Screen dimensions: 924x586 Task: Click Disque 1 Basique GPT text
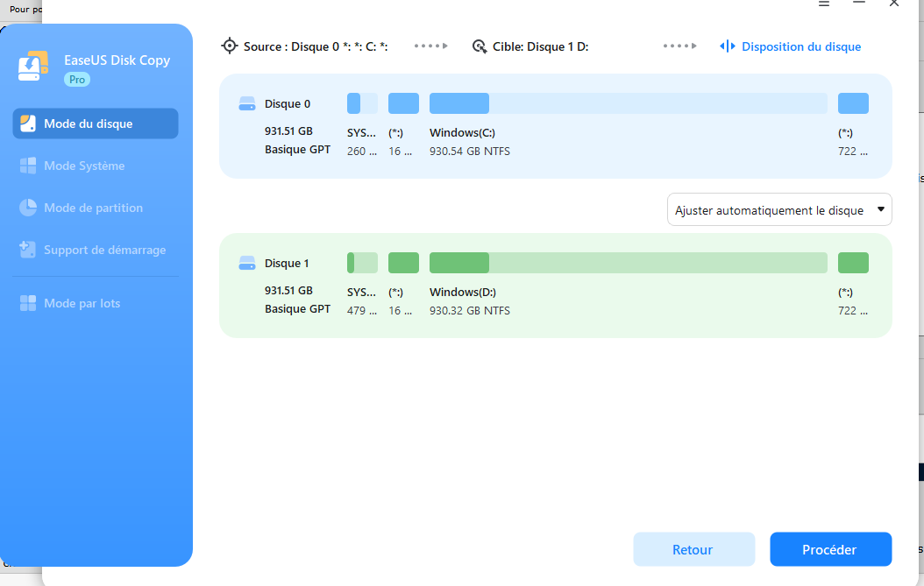tap(297, 309)
